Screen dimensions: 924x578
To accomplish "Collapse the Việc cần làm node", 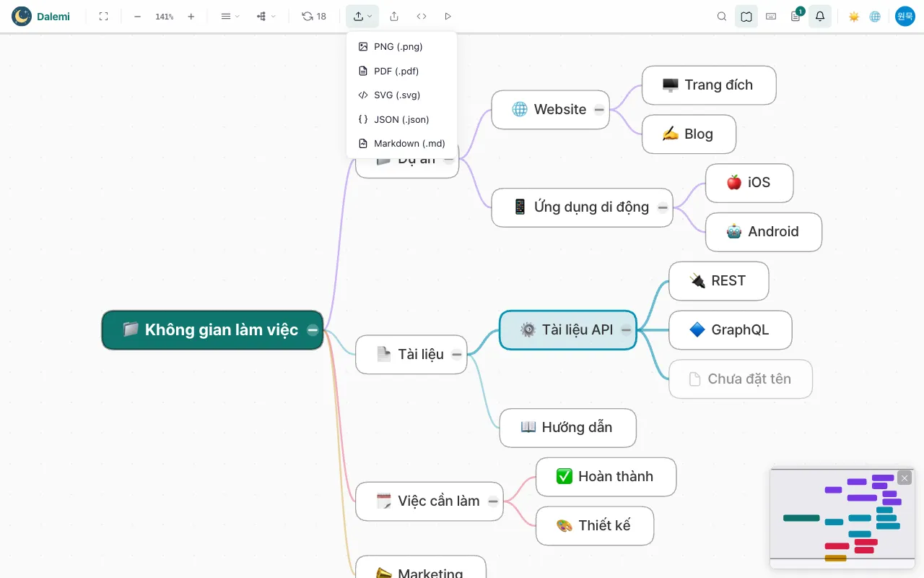I will coord(493,501).
